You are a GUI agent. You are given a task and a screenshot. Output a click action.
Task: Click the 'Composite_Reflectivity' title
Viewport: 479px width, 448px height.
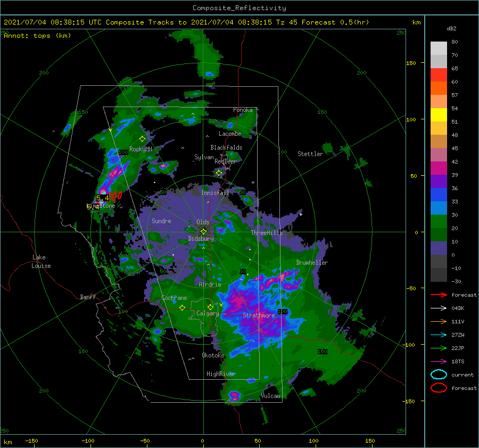pyautogui.click(x=240, y=8)
